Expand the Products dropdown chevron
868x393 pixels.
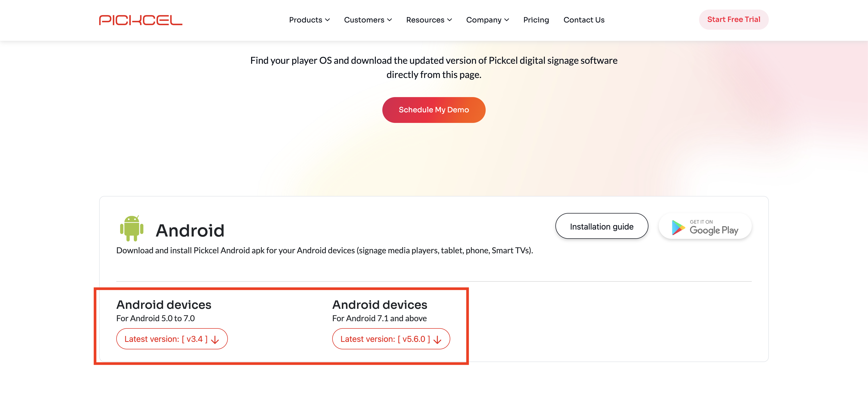pos(328,20)
